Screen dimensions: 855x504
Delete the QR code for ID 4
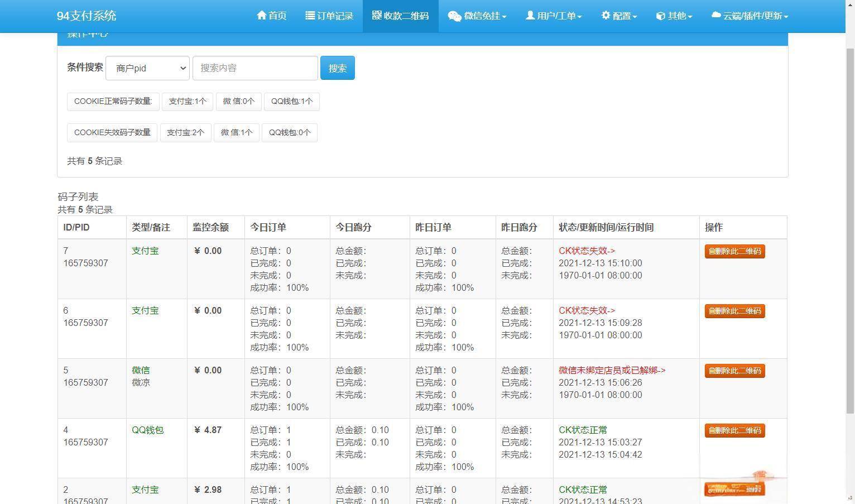734,430
